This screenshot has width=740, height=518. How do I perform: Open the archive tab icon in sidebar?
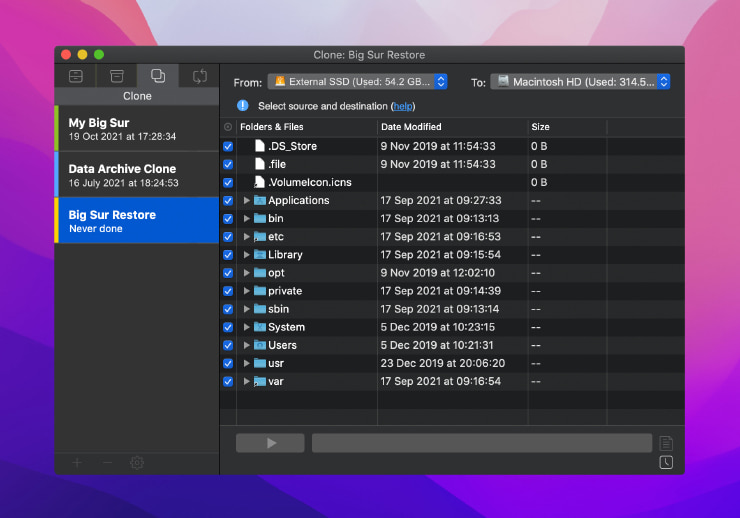pos(117,76)
